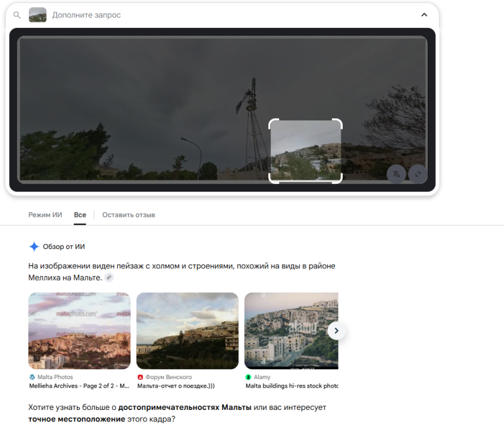
Task: Click the translate text icon on image
Action: click(396, 174)
